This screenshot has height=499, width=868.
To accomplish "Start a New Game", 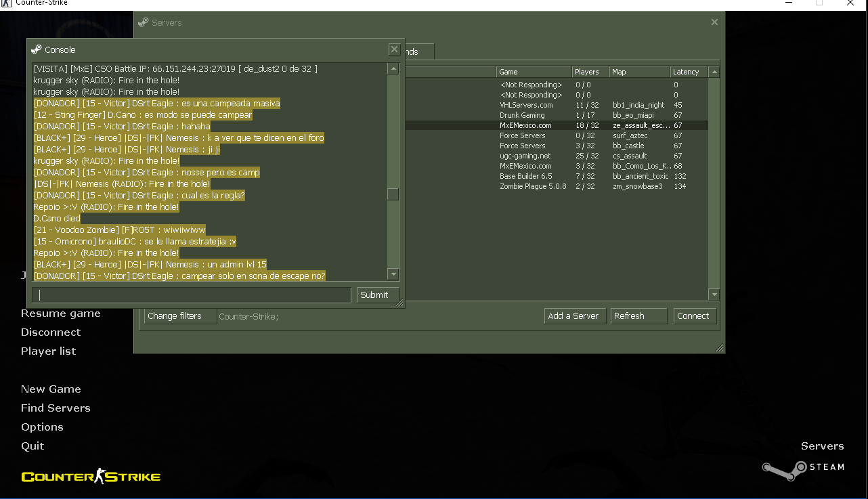I will (x=51, y=389).
